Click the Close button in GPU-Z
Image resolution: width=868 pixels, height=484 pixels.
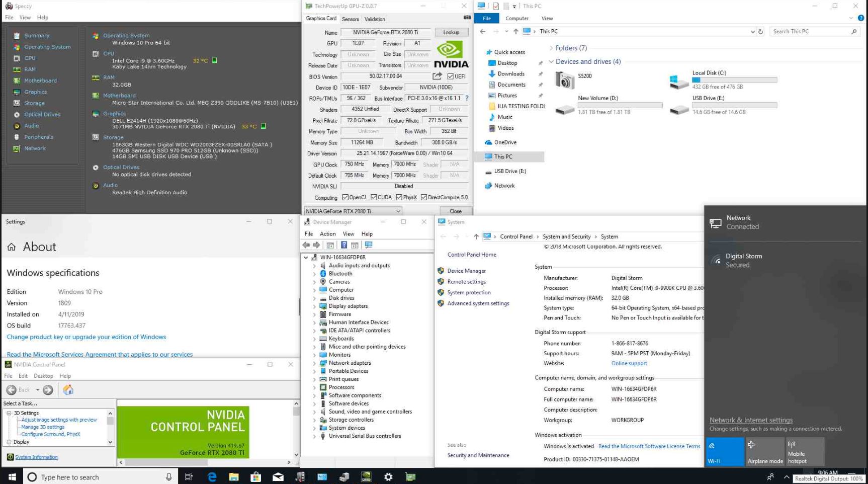point(456,211)
